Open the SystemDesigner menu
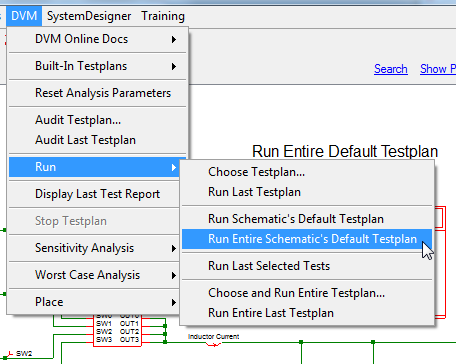This screenshot has width=456, height=364. click(x=89, y=16)
